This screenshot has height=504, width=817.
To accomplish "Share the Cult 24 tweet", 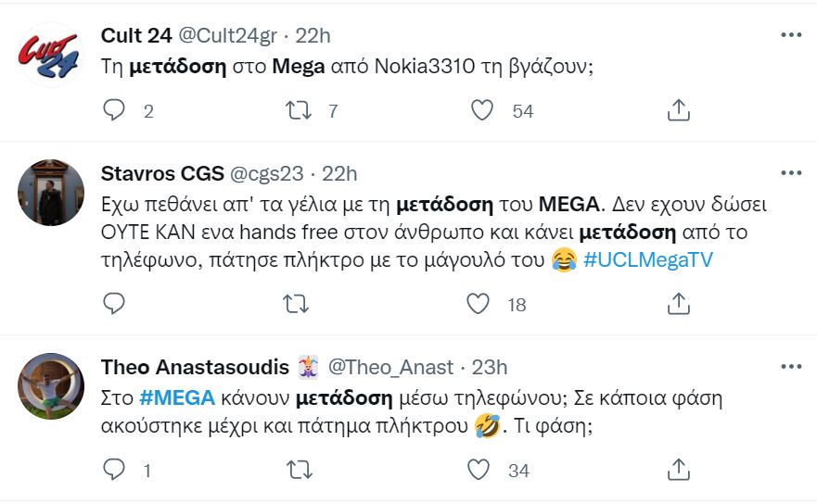I will coord(679,111).
